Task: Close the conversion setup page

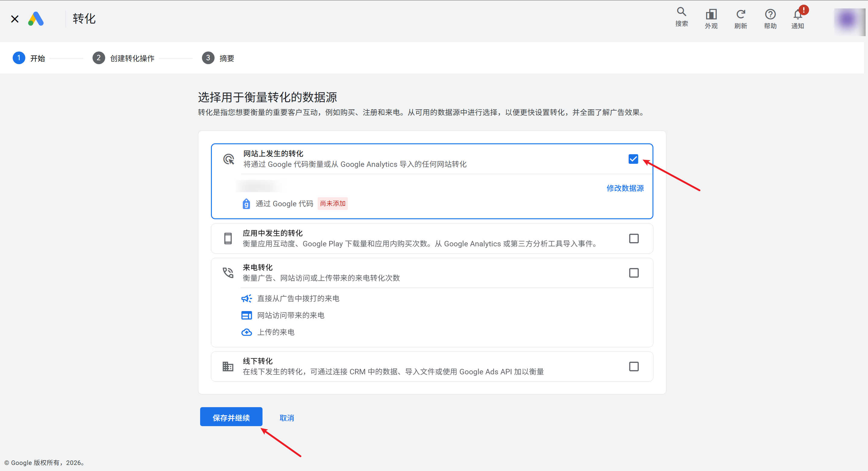Action: click(15, 19)
